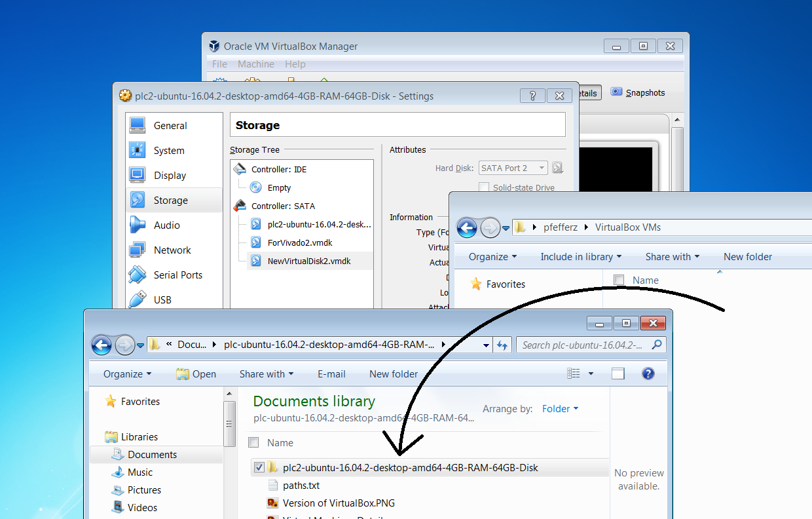The image size is (812, 519).
Task: Open System settings category
Action: [x=174, y=151]
